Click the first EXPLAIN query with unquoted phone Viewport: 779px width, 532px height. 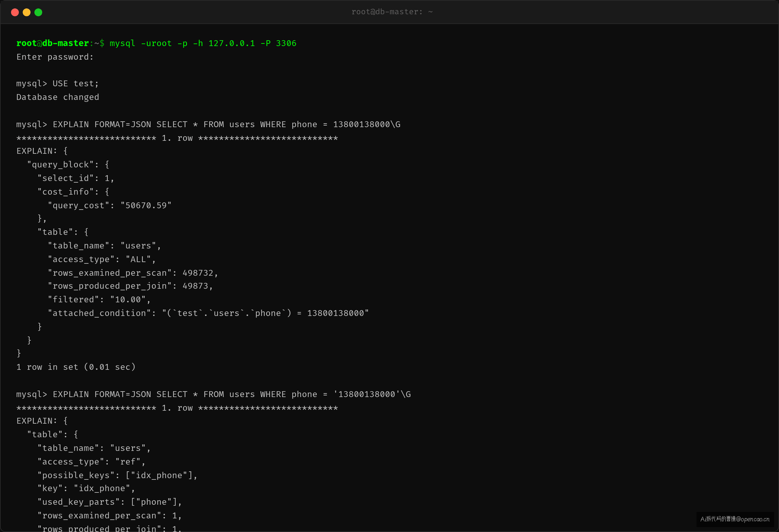[208, 124]
